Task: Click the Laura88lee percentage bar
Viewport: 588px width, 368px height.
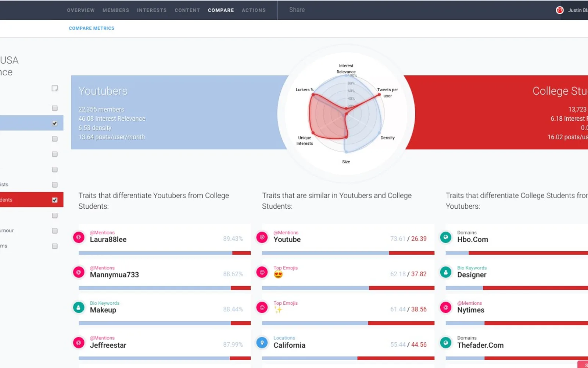Action: point(165,253)
